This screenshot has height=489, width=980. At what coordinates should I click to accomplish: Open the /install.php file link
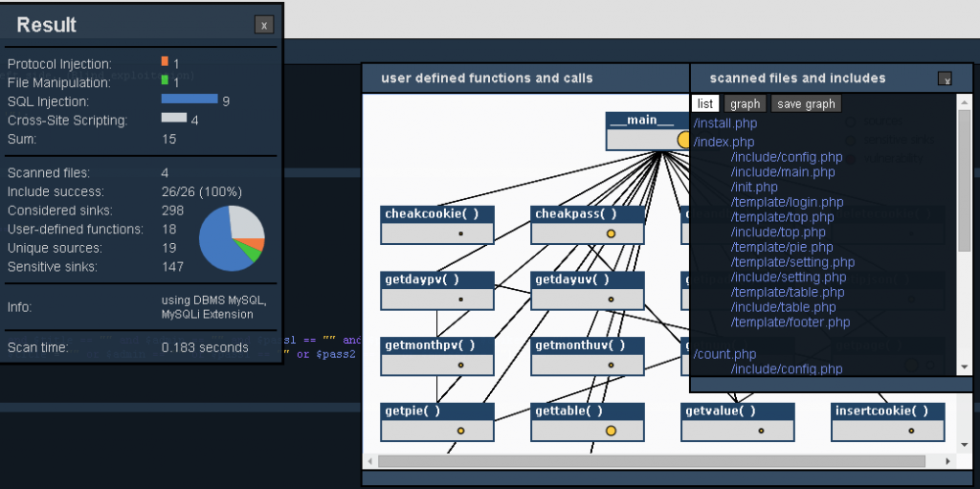[x=725, y=123]
